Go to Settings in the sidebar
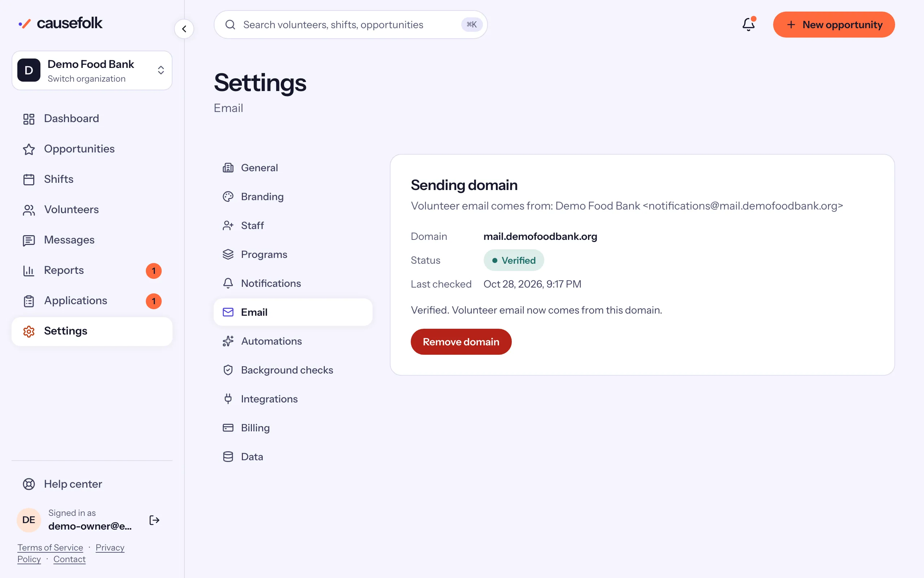Viewport: 924px width, 578px height. [92, 331]
